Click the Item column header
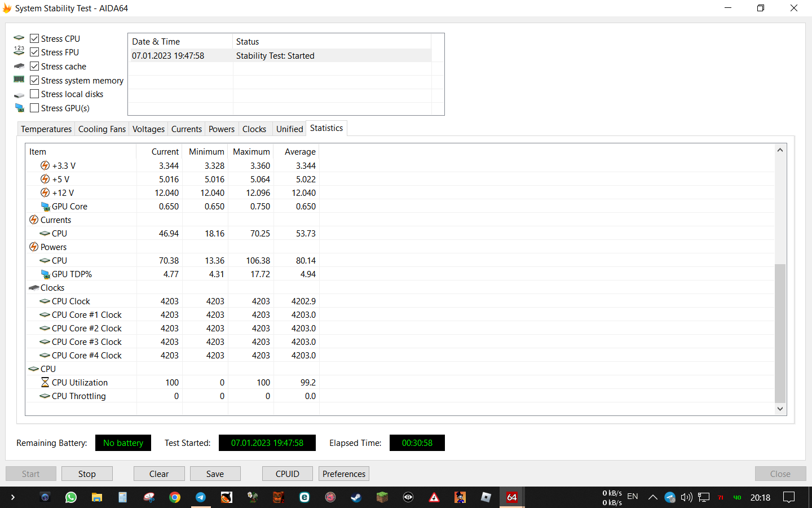The height and width of the screenshot is (508, 812). pos(81,152)
